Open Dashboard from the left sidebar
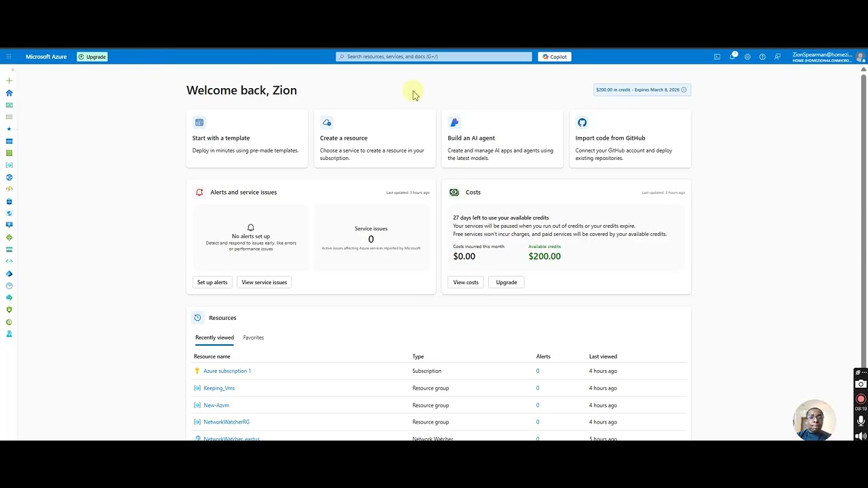The height and width of the screenshot is (488, 868). pyautogui.click(x=9, y=105)
